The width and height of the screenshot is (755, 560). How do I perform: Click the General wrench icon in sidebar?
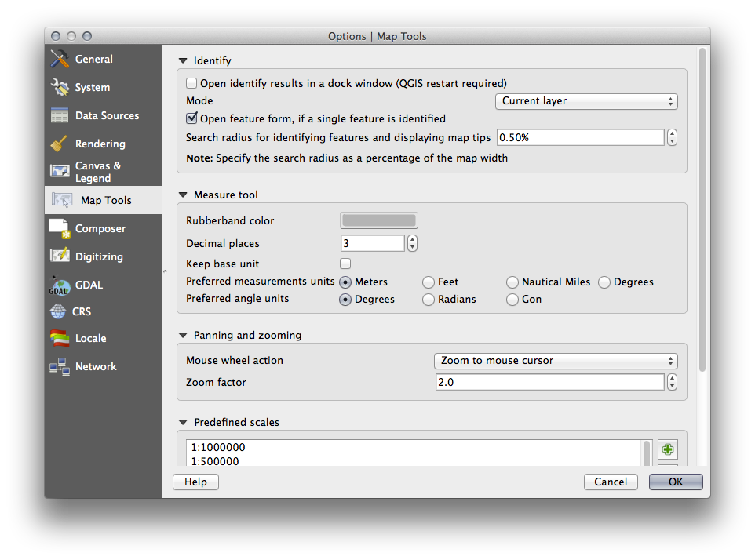click(60, 60)
